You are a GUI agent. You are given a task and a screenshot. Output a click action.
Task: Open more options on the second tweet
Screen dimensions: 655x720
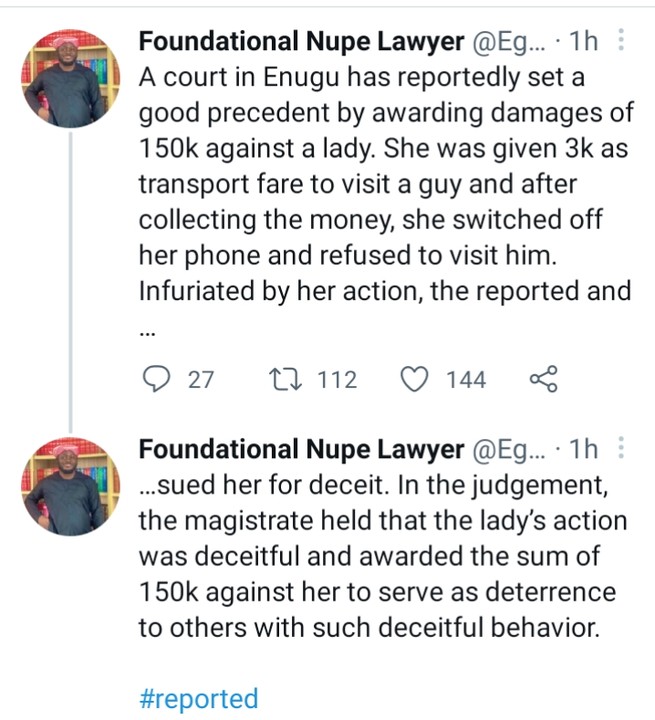pyautogui.click(x=622, y=448)
